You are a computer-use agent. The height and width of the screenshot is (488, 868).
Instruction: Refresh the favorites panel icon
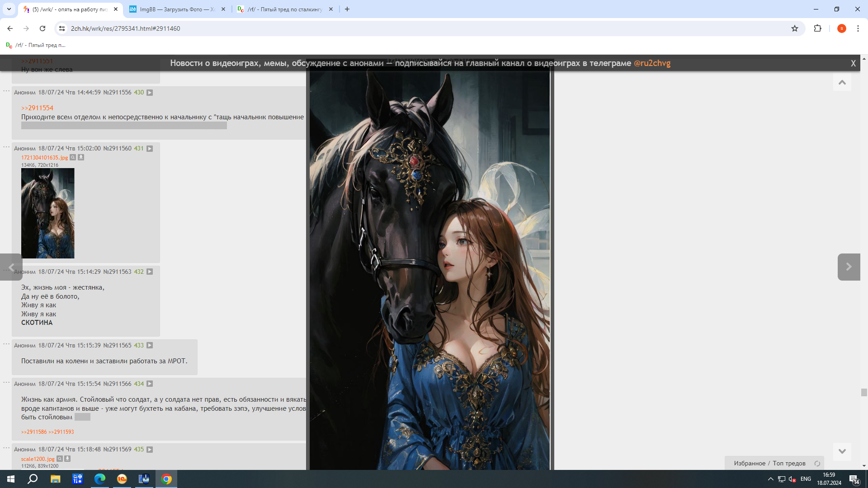pos(817,464)
